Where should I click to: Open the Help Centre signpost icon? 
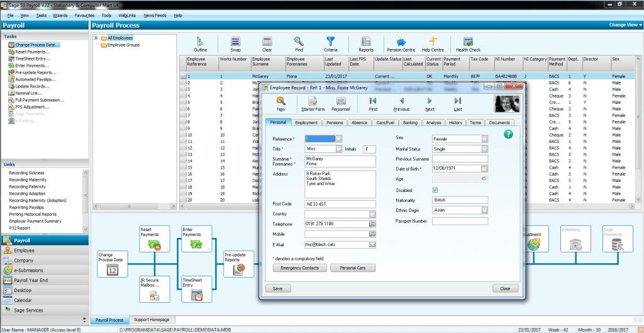(x=433, y=45)
